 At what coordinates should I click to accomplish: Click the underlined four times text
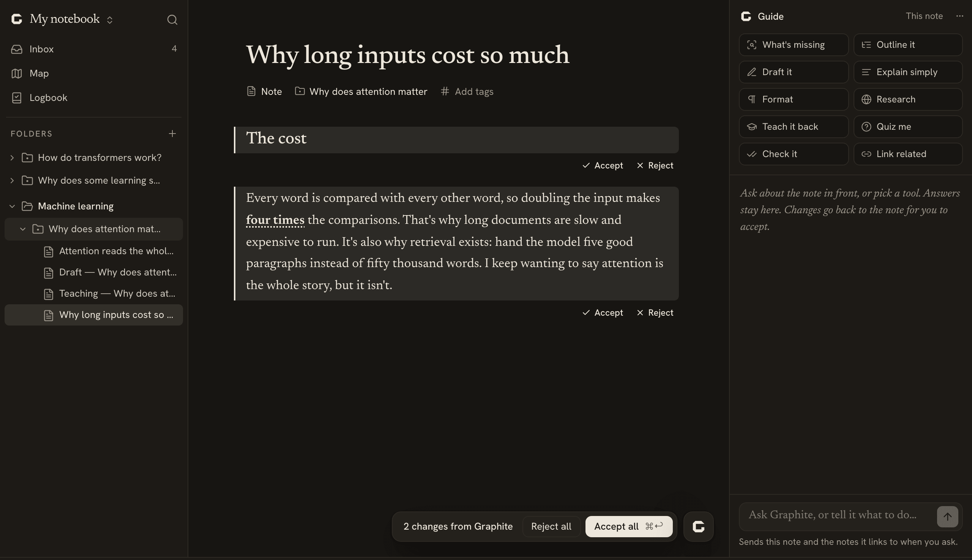click(x=275, y=220)
